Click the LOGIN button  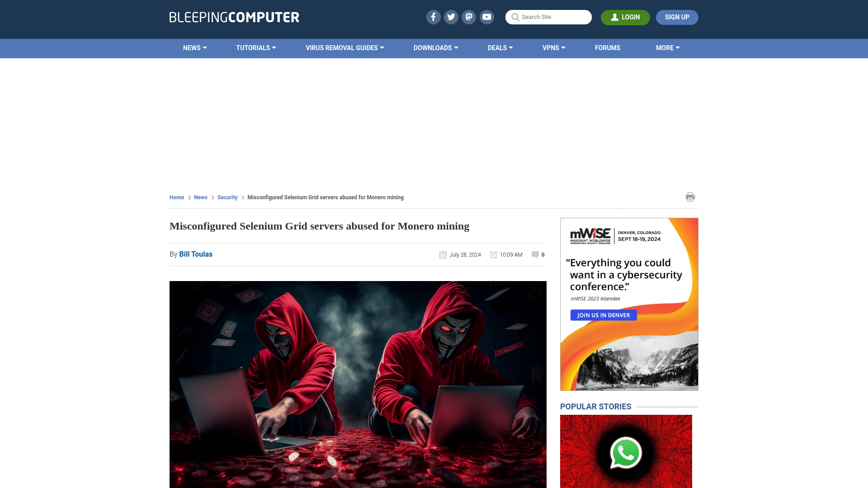tap(625, 17)
